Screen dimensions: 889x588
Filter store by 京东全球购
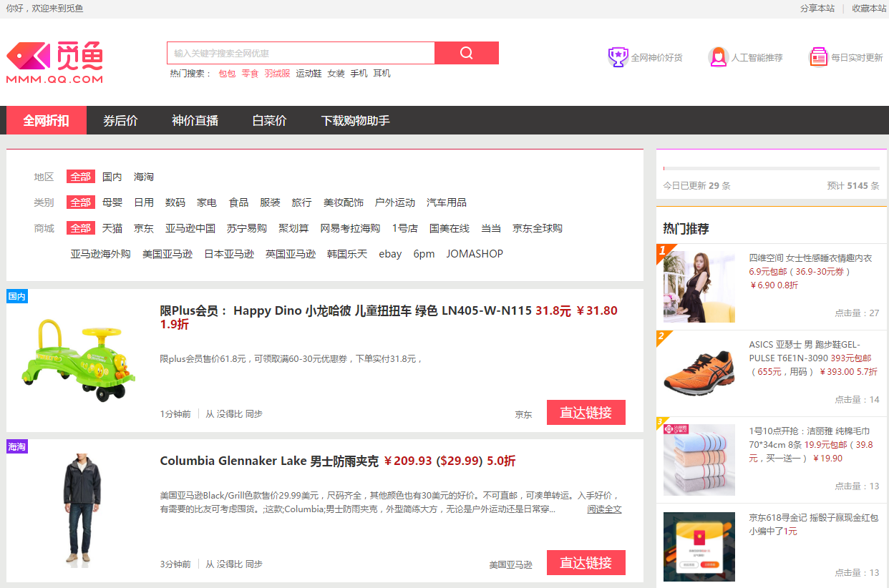538,228
